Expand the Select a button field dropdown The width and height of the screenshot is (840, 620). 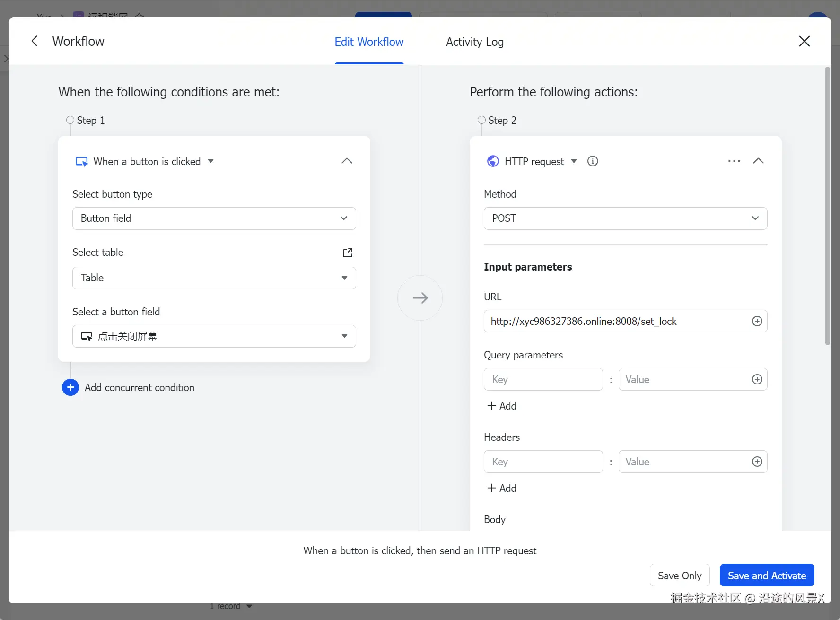(x=214, y=336)
